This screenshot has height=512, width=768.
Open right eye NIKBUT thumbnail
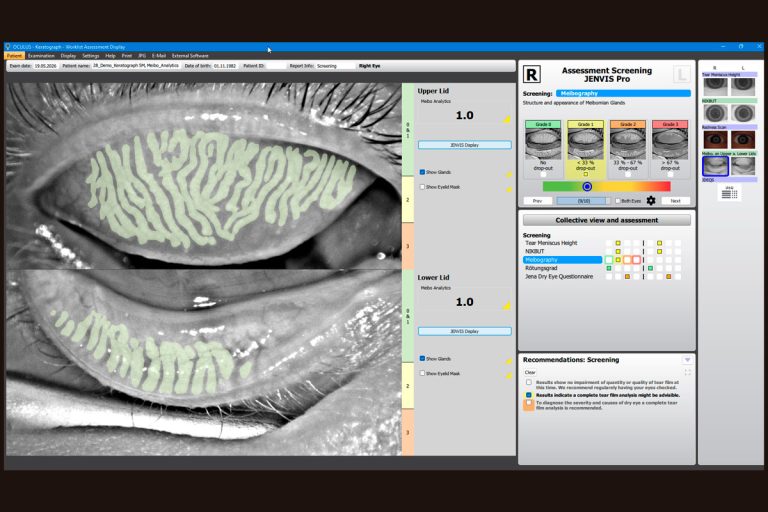click(x=715, y=113)
